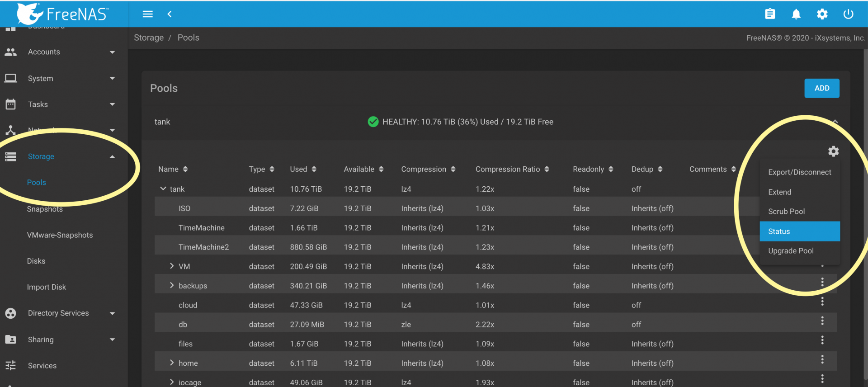Open Services in sidebar
The height and width of the screenshot is (387, 868).
[42, 366]
